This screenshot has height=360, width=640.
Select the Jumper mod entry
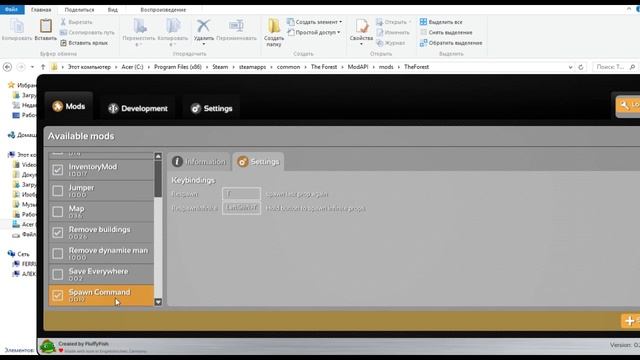(x=101, y=191)
